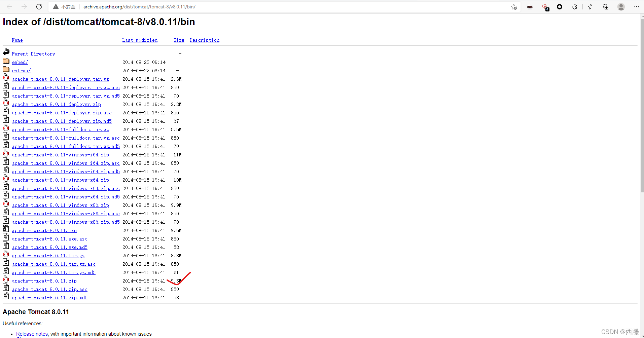Image resolution: width=644 pixels, height=338 pixels.
Task: Click the goggles extension icon
Action: (530, 7)
